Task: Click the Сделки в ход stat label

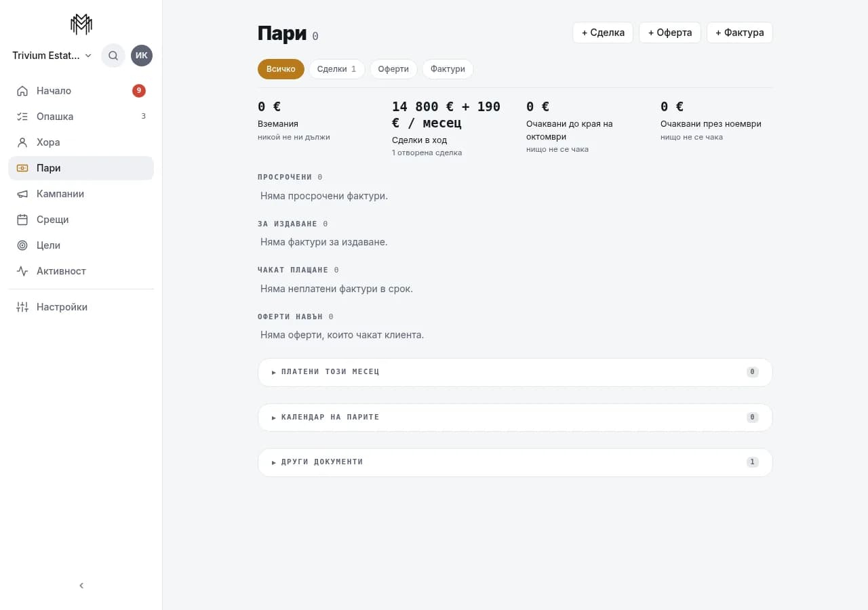Action: click(x=419, y=140)
